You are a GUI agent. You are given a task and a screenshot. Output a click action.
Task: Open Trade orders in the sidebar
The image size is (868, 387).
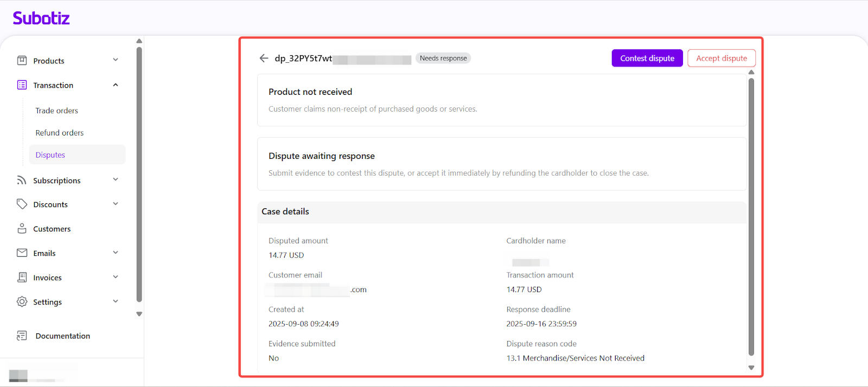pyautogui.click(x=57, y=111)
